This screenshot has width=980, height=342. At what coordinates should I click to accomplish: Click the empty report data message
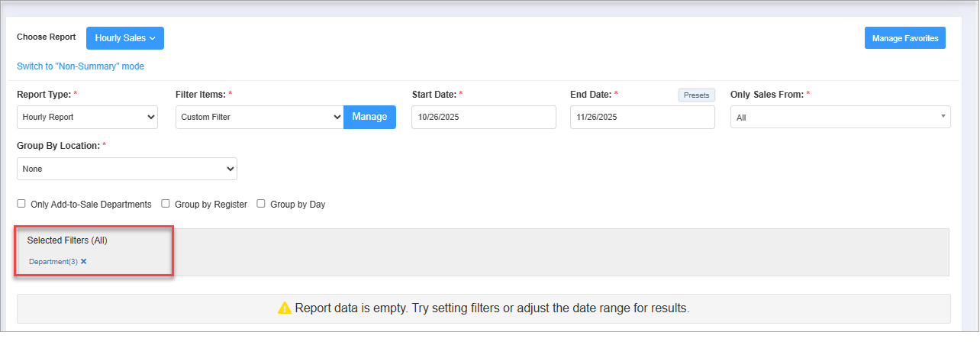[x=492, y=308]
